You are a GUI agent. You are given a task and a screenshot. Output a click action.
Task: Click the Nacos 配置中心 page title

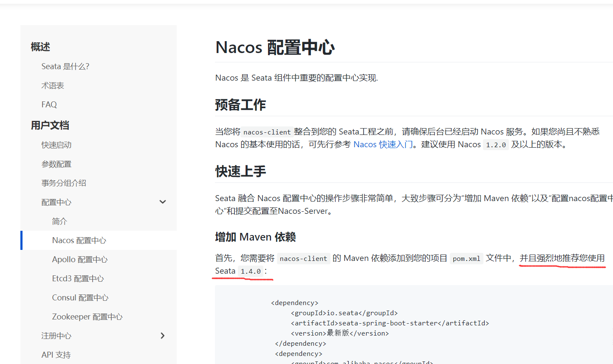275,47
